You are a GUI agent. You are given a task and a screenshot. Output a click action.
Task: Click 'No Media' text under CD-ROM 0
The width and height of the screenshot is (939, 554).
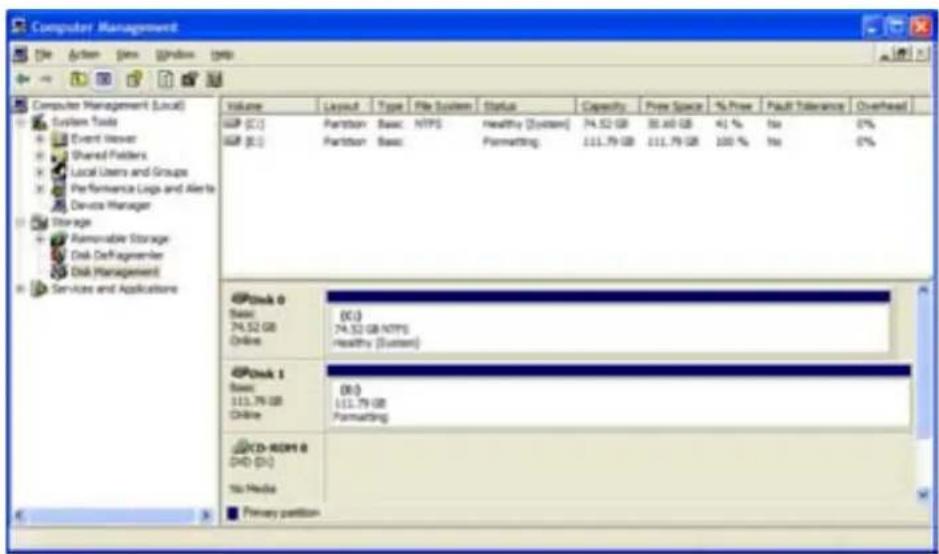(253, 489)
